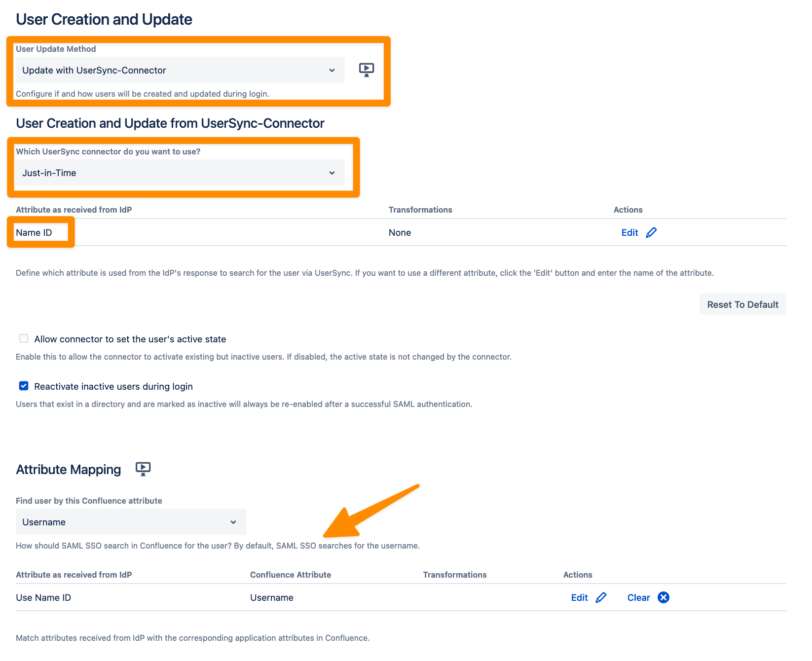812x661 pixels.
Task: Click video tutorial icon next to Attribute Mapping
Action: point(143,469)
